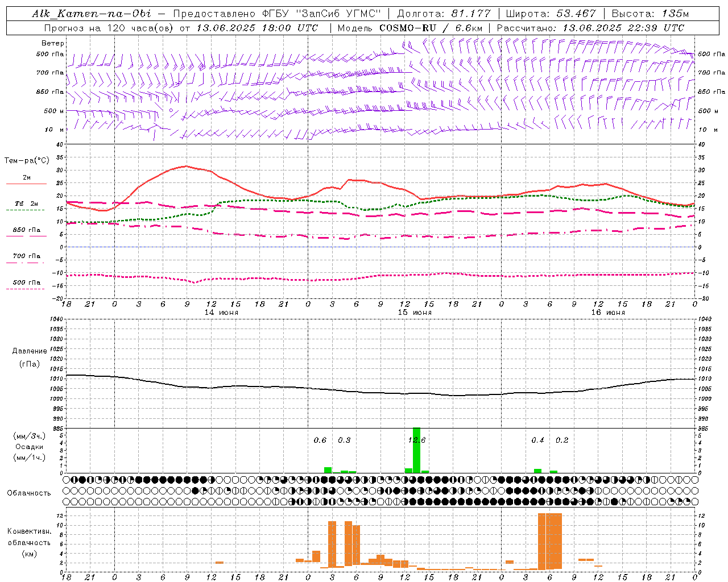Screen dimensions: 728x582
Task: Select the "0.6" precipitation amount value
Action: coord(320,440)
